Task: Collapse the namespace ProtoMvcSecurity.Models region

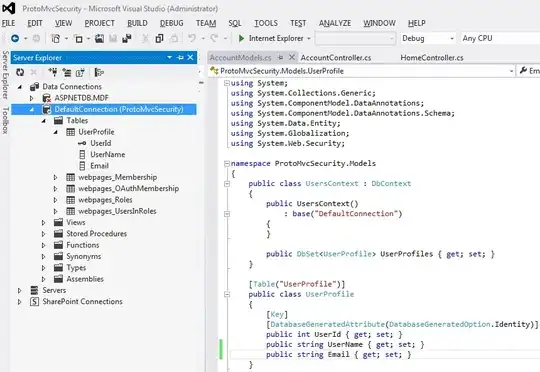Action: pyautogui.click(x=227, y=164)
